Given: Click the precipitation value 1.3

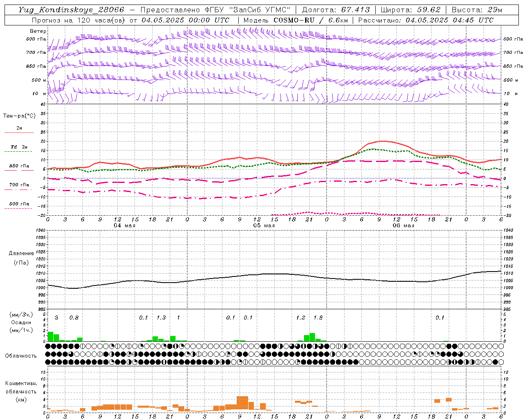Looking at the screenshot, I should click(x=161, y=318).
